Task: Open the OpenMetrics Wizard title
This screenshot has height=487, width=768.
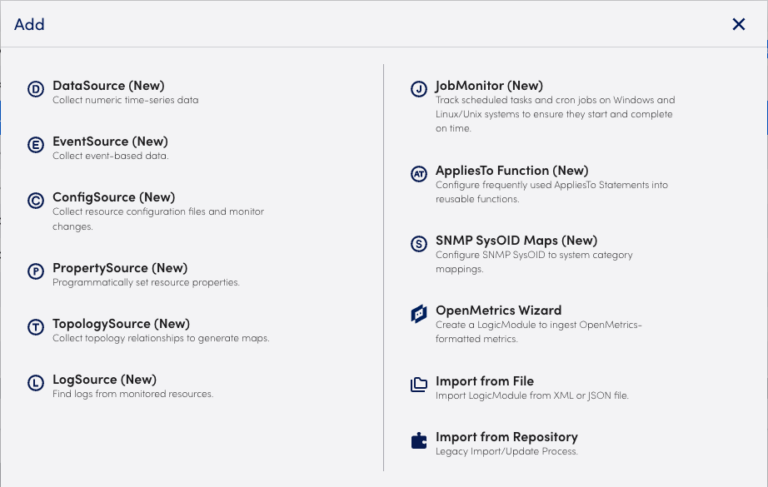Action: coord(498,310)
